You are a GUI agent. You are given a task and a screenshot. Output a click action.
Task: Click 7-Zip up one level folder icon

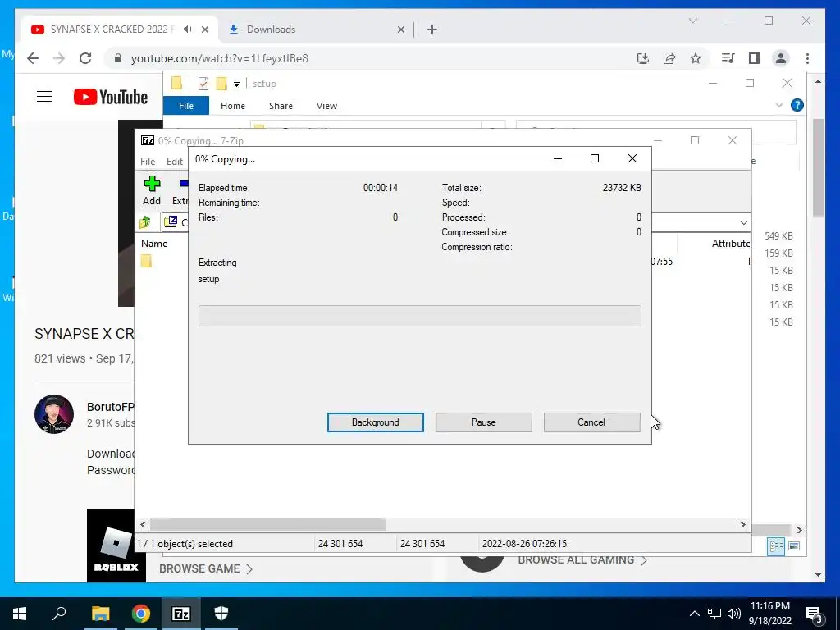tap(144, 221)
